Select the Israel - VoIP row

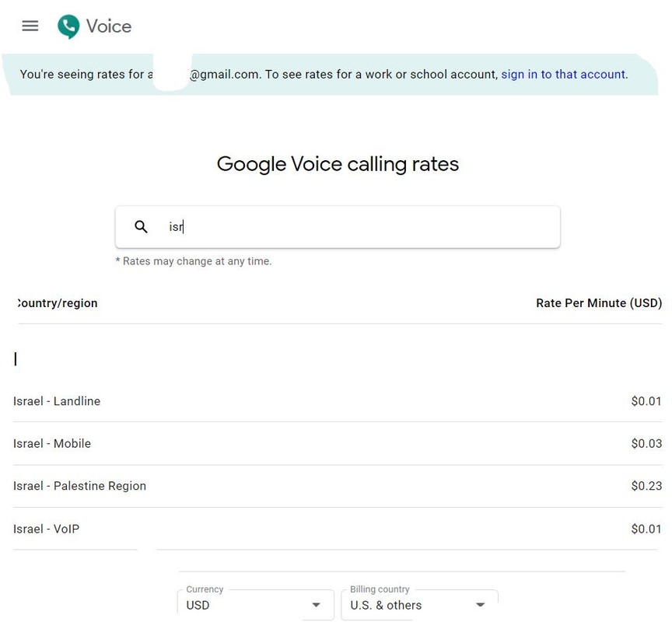click(338, 529)
